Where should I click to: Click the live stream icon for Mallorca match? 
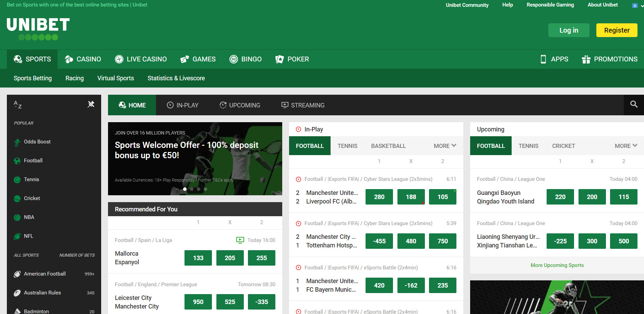click(x=240, y=240)
